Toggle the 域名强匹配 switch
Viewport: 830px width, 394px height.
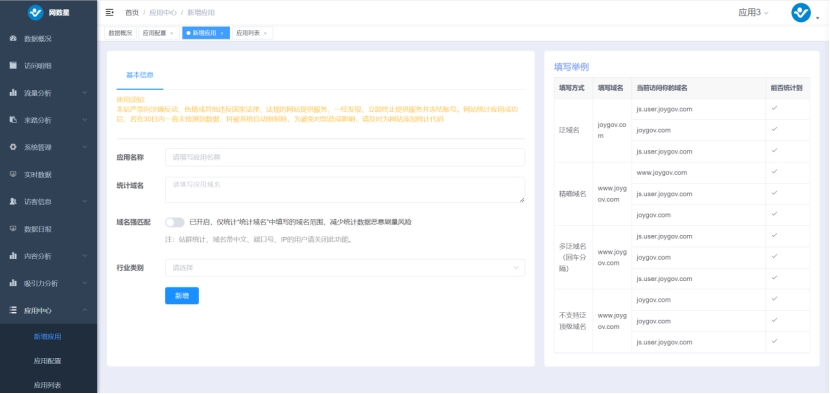pyautogui.click(x=175, y=222)
